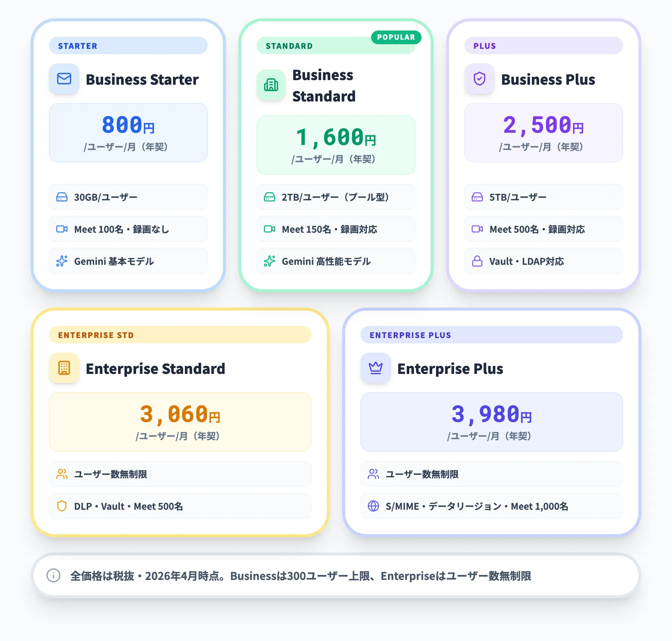Click the video camera icon next to Meet 100名

[x=62, y=229]
